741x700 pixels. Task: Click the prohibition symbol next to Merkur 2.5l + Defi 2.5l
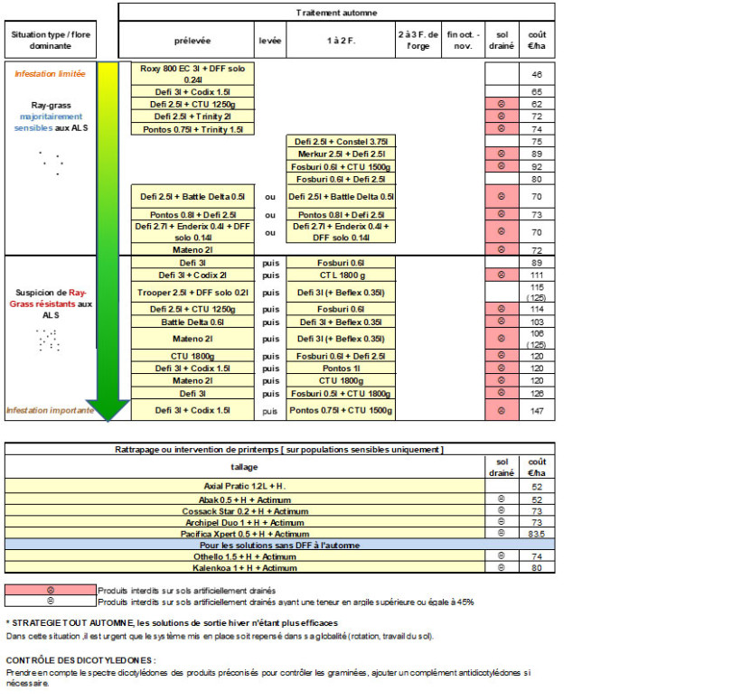[x=502, y=154]
